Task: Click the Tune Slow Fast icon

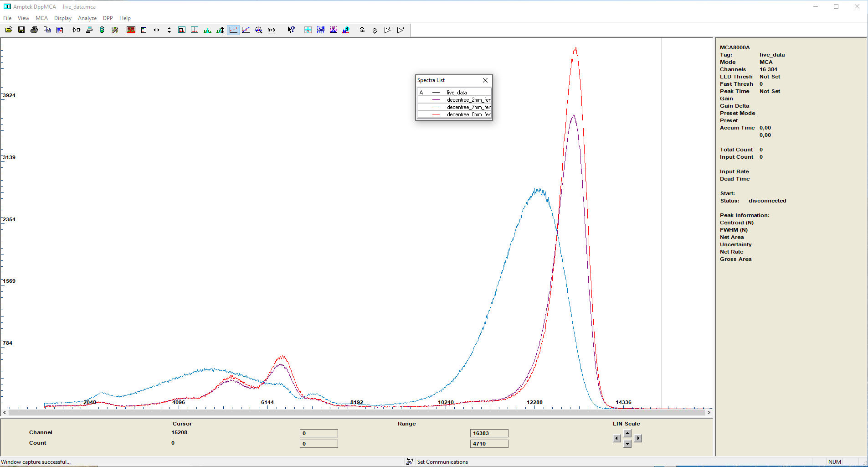Action: click(321, 30)
